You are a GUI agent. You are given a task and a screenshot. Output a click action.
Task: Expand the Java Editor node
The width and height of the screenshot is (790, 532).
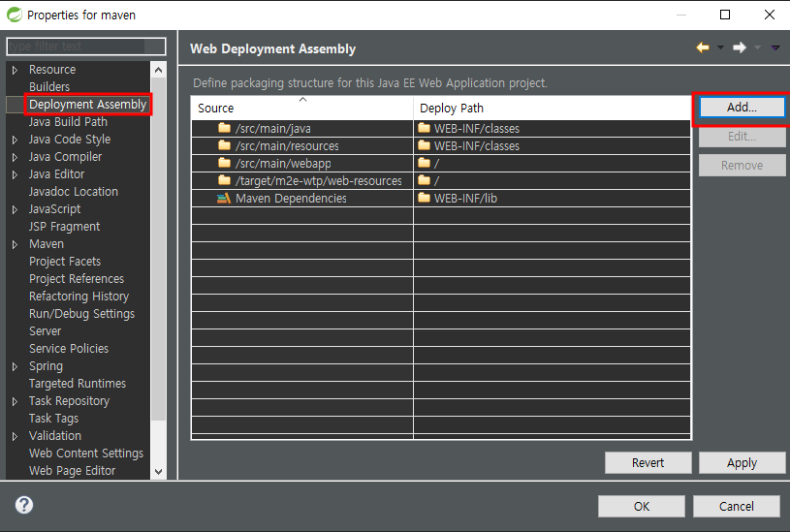pos(16,174)
